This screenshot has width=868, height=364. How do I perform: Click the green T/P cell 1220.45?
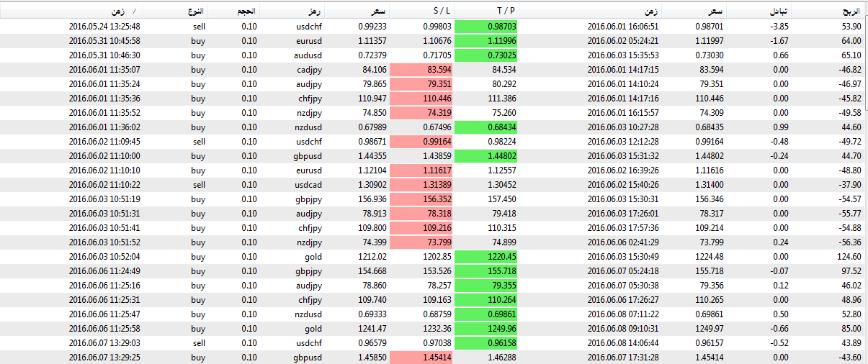pos(486,257)
